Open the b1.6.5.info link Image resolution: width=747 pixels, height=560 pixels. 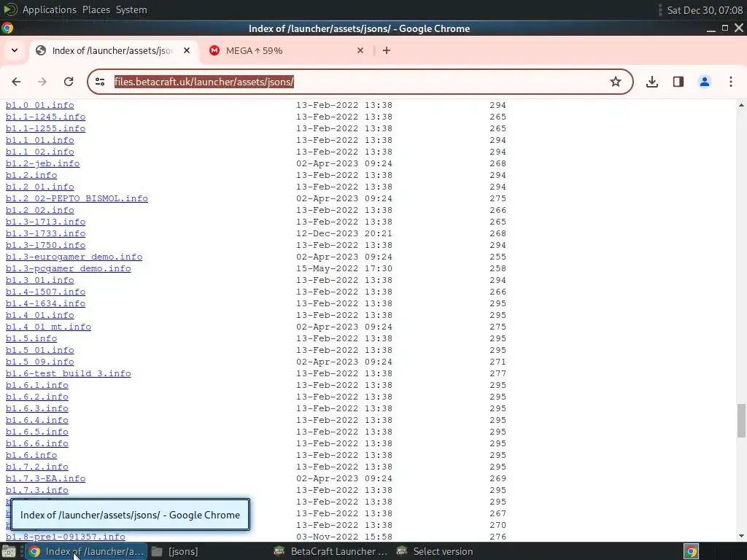pos(37,432)
